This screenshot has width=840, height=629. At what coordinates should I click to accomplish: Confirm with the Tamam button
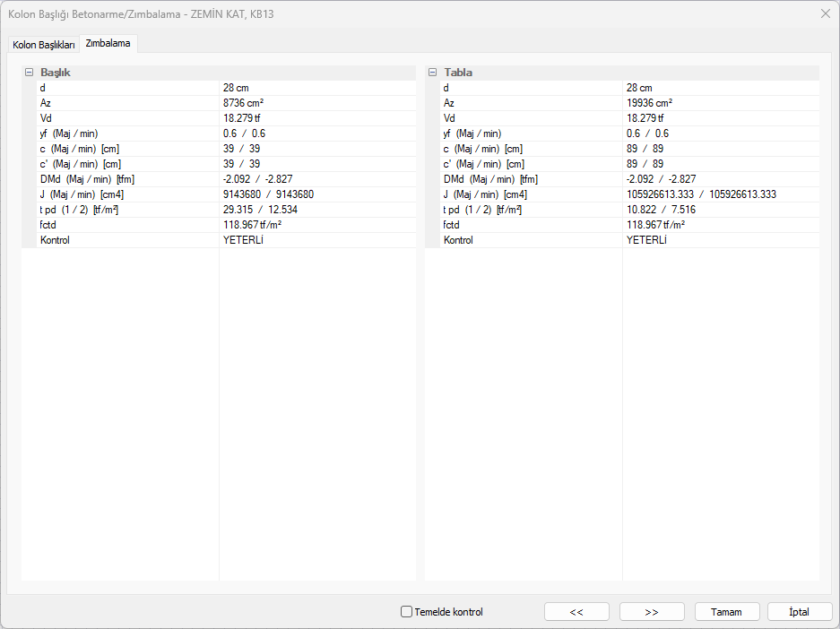tap(726, 612)
